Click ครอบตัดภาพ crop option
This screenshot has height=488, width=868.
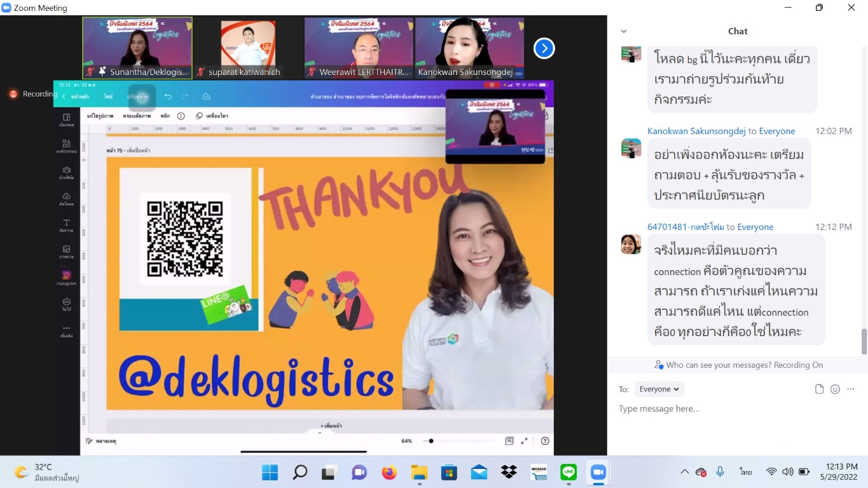click(x=137, y=116)
